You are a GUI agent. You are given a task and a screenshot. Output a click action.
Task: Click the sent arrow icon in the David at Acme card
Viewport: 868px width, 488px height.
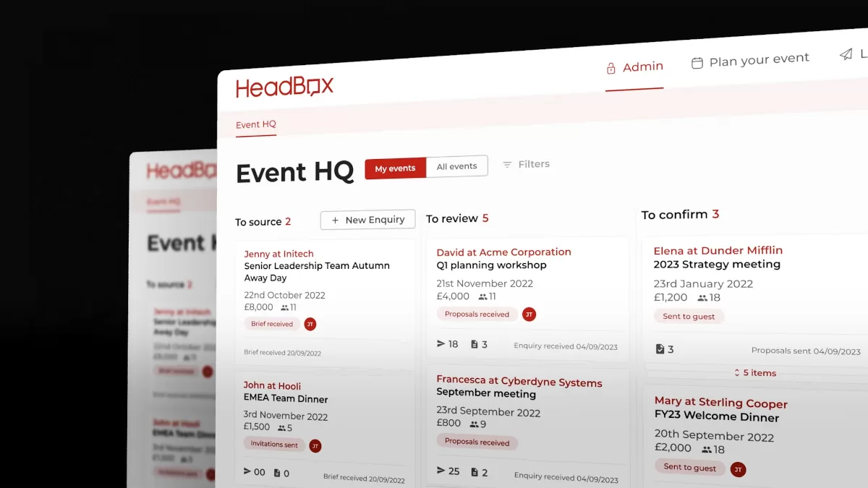coord(441,344)
